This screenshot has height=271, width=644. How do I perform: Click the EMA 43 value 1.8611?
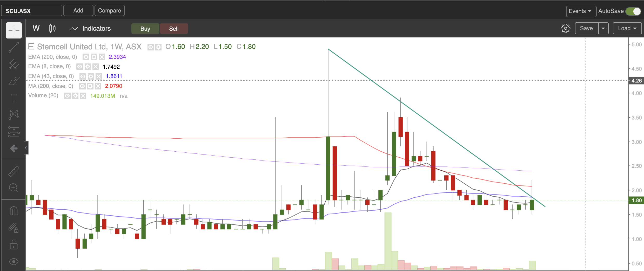[x=114, y=76]
